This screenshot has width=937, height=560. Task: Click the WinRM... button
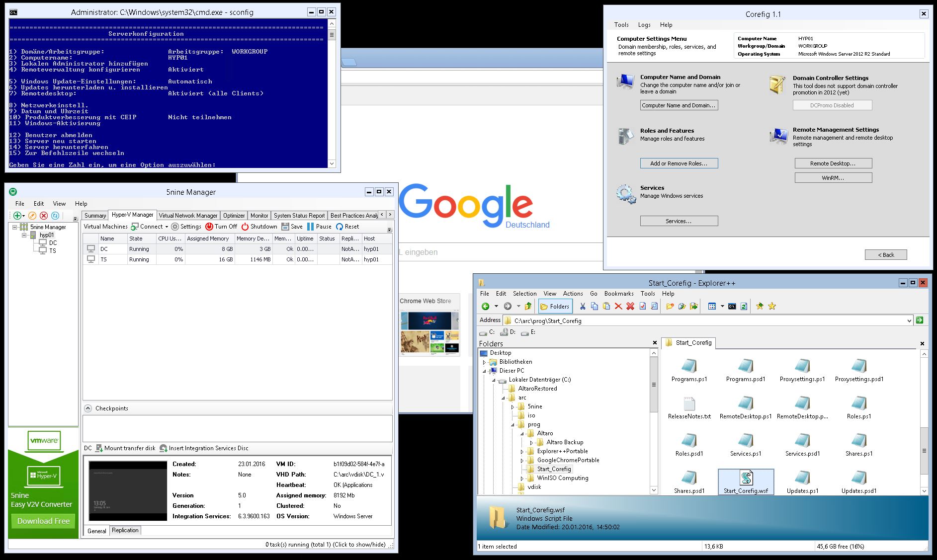point(833,177)
